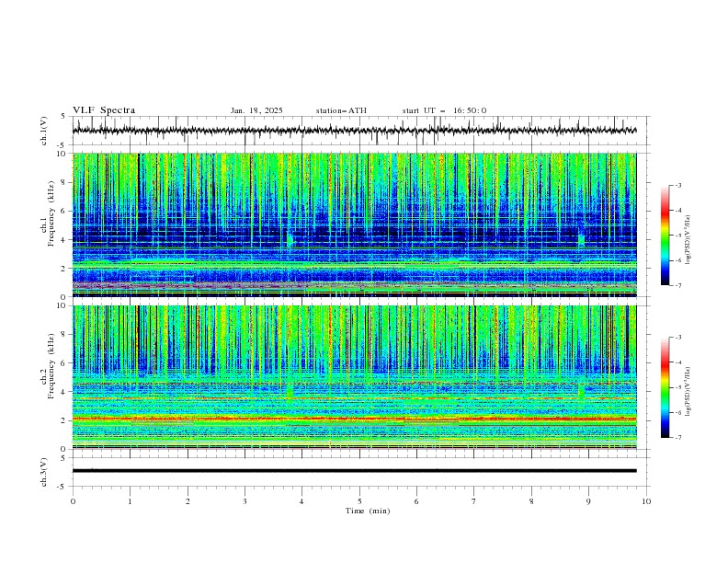
Task: Click the "VLF Spectra" plot title
Action: point(104,110)
